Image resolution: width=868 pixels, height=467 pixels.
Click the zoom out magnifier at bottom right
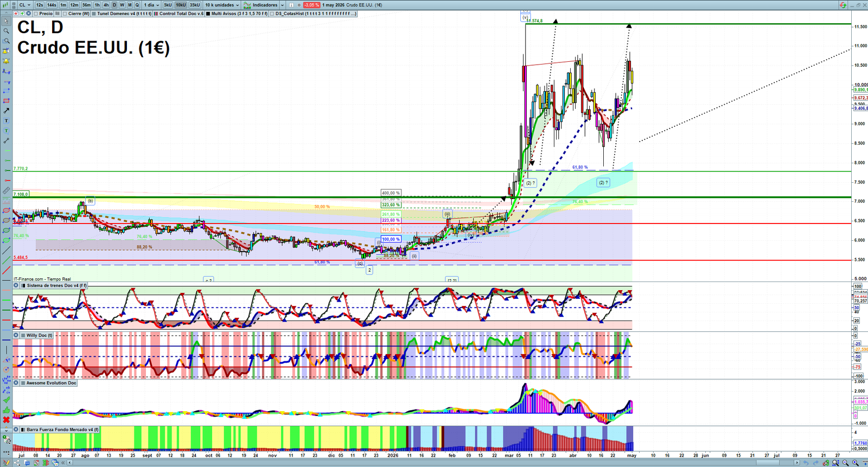click(845, 463)
